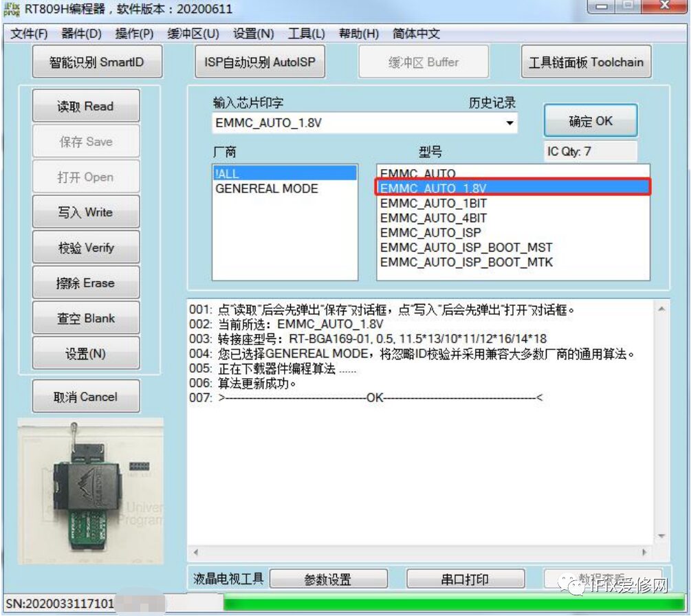The image size is (691, 616).
Task: Expand the chip marking history dropdown arrow
Action: tap(509, 123)
